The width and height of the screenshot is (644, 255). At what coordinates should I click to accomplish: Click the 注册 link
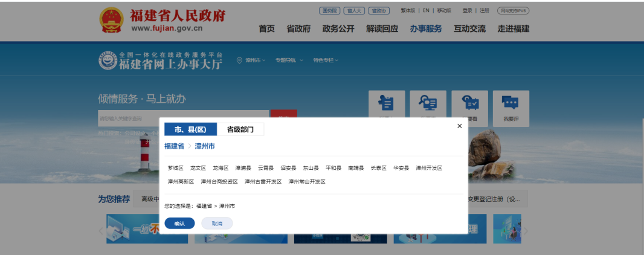[x=485, y=11]
